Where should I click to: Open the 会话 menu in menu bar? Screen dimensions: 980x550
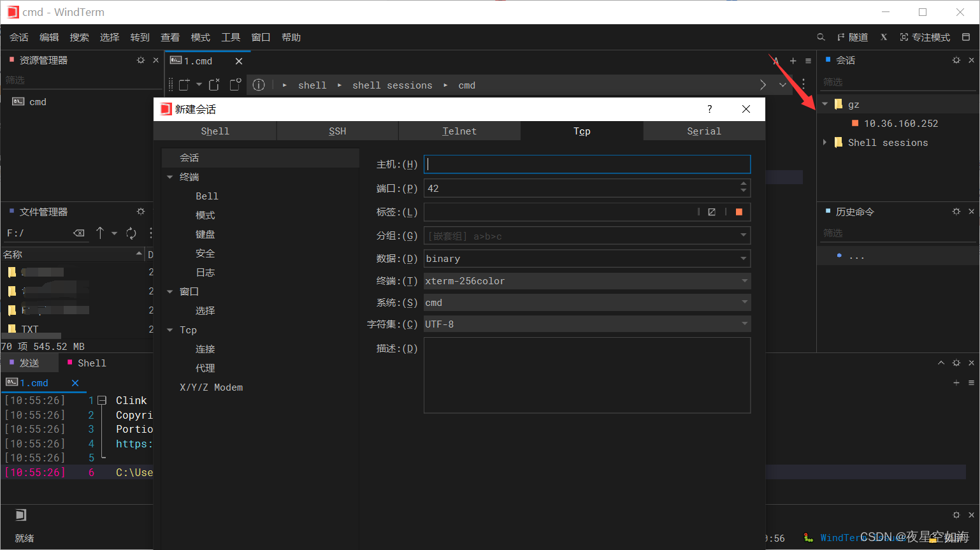[19, 38]
